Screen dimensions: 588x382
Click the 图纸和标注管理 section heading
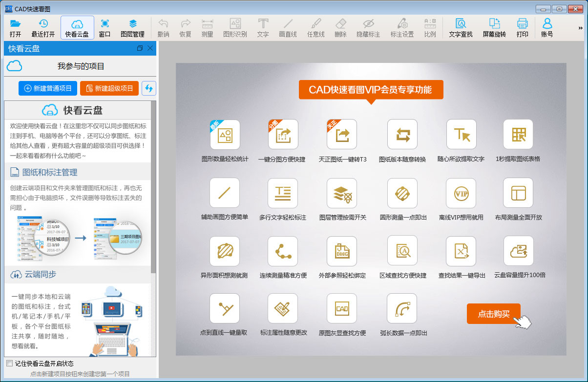(x=50, y=172)
